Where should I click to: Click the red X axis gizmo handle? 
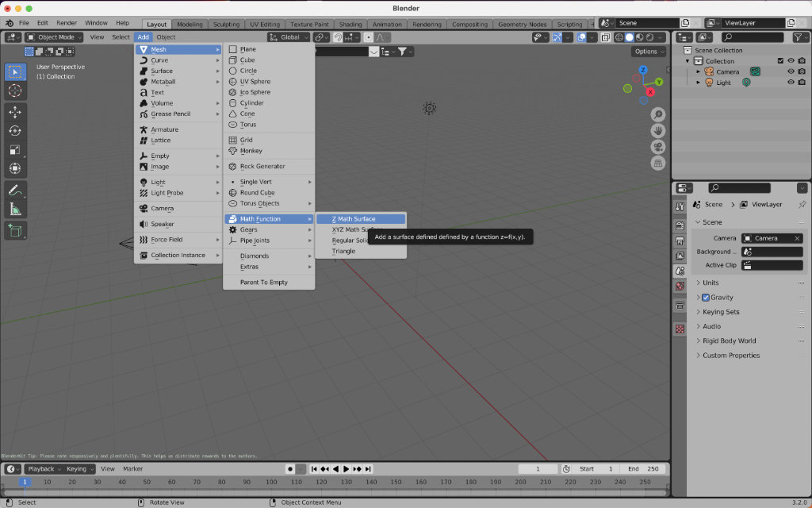point(650,92)
